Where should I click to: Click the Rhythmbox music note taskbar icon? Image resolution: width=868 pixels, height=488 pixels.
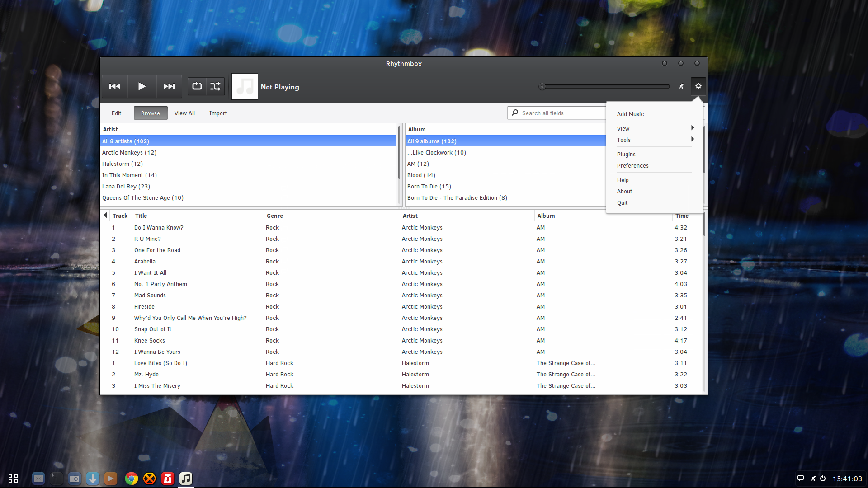coord(186,478)
